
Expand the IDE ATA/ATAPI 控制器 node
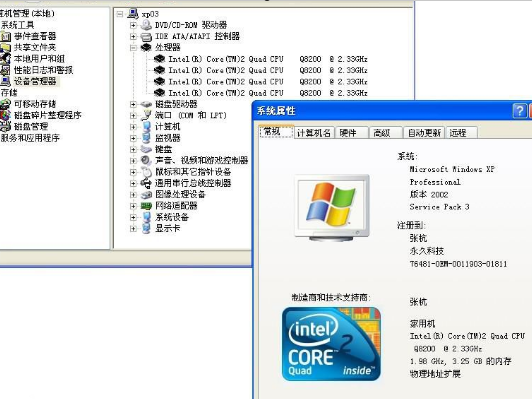133,36
